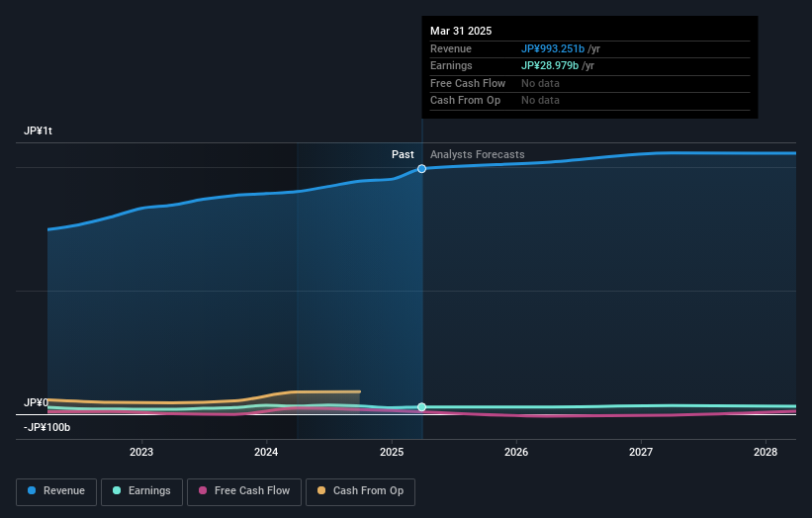Click the JP¥28.979b earnings value
Screen dimensions: 812x518
point(550,65)
